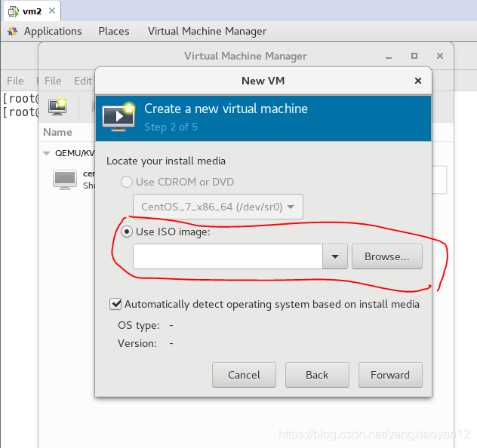The image size is (477, 448).
Task: Expand the ISO image path dropdown arrow
Action: coord(335,256)
